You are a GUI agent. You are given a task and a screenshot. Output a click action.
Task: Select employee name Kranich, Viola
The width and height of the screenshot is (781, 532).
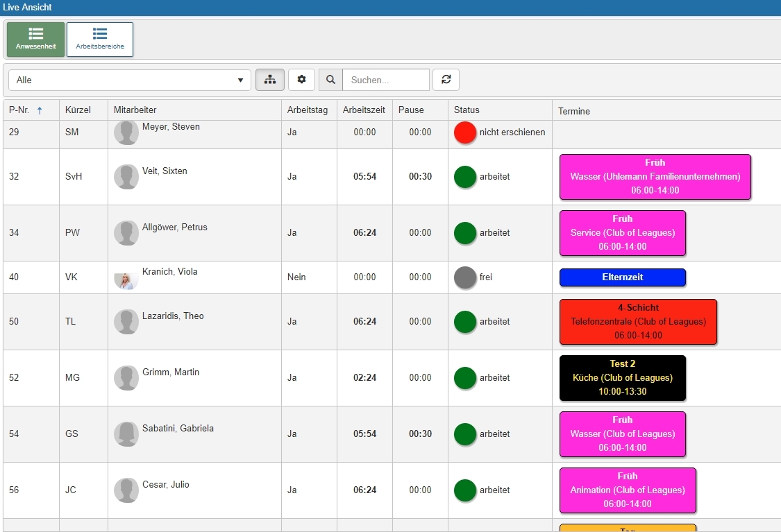click(x=169, y=272)
